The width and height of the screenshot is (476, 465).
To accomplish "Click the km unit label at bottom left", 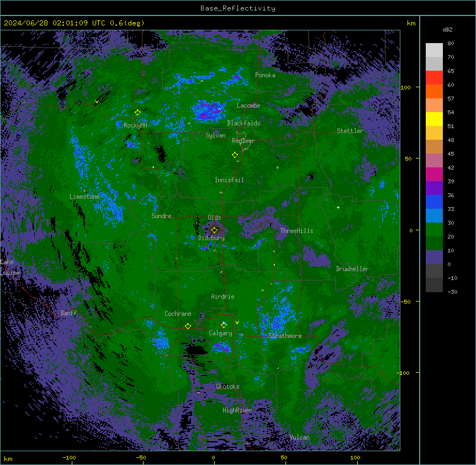I will (8, 458).
